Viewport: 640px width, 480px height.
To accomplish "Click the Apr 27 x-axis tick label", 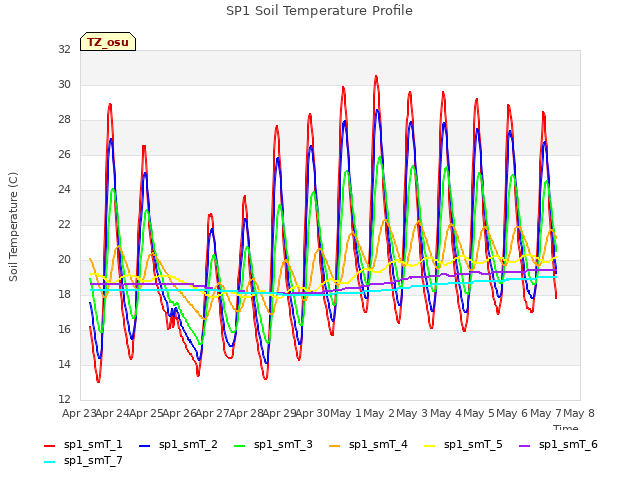I will point(213,413).
